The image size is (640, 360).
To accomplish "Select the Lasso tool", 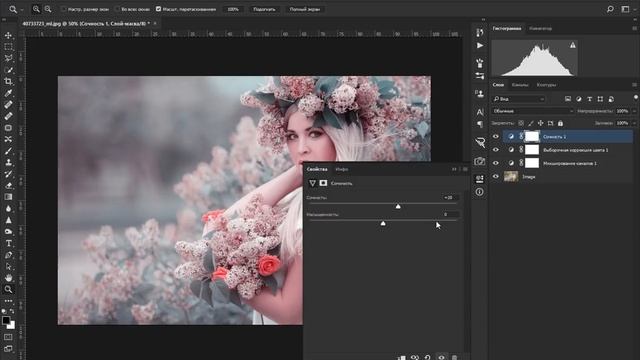I will point(8,58).
